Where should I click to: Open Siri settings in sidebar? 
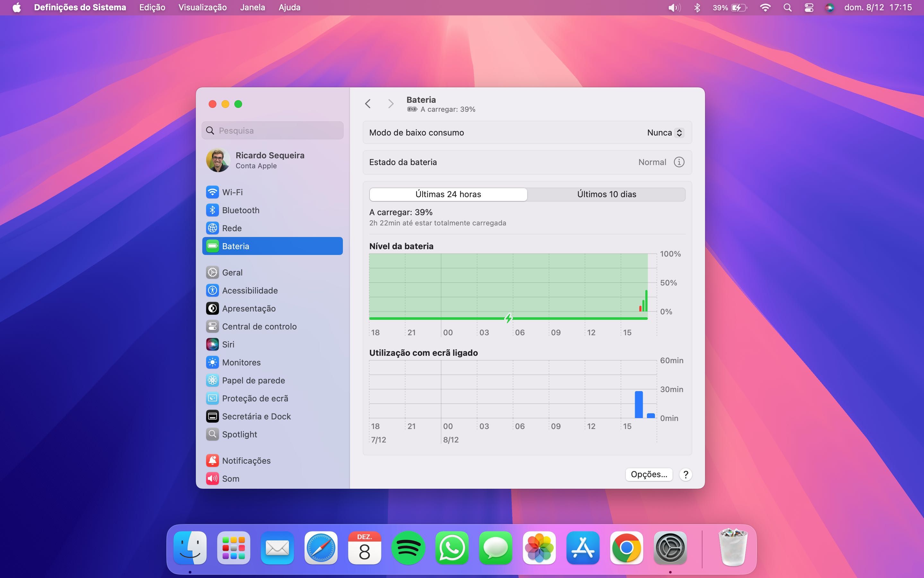coord(272,344)
